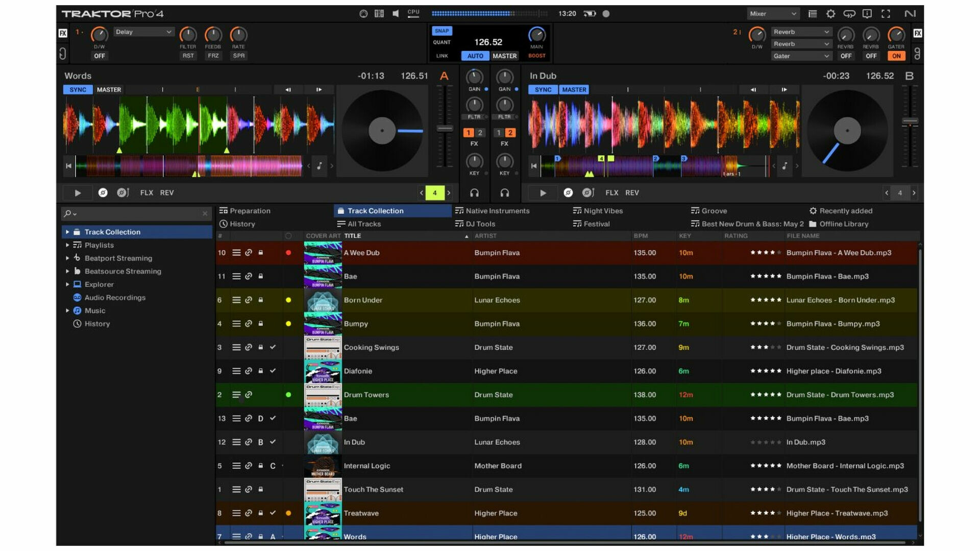Image resolution: width=980 pixels, height=551 pixels.
Task: Adjust deck A channel volume fader
Action: tap(445, 129)
